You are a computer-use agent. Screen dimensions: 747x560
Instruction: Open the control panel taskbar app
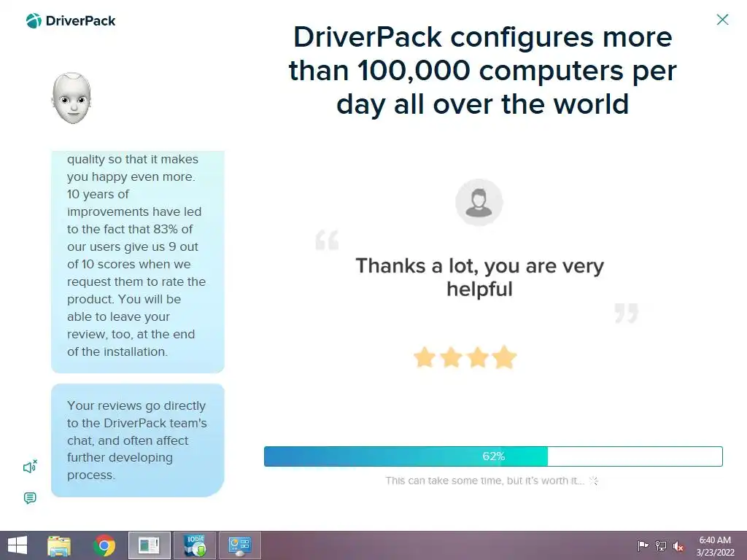(239, 545)
